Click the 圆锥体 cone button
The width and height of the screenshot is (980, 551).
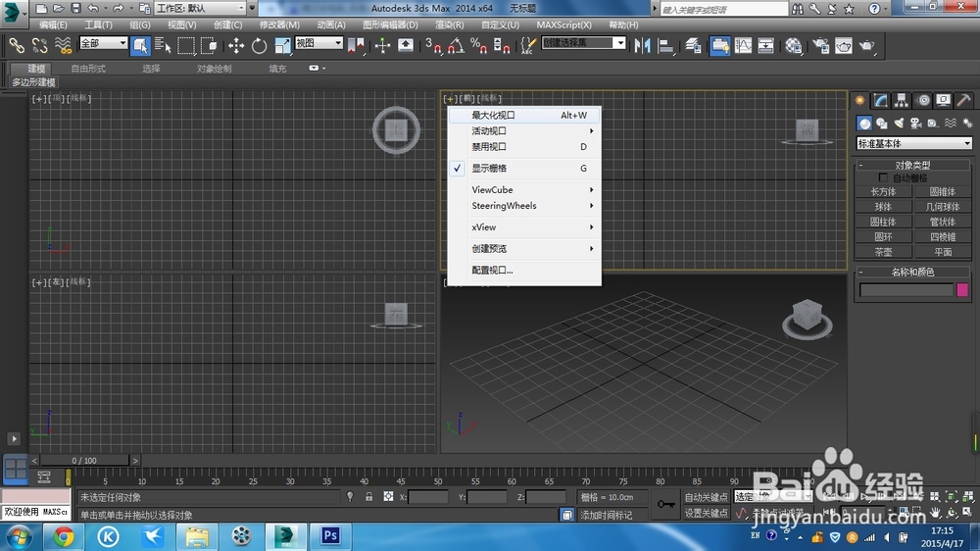[x=943, y=191]
